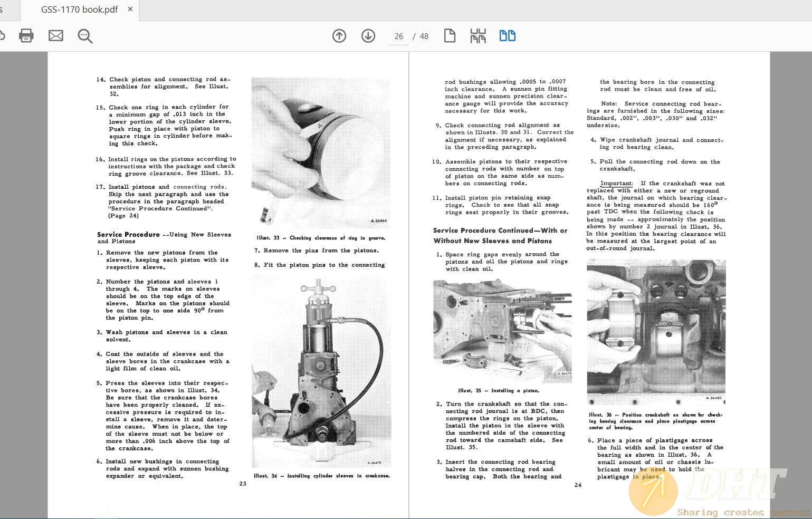
Task: Select single page view icon
Action: tap(450, 36)
